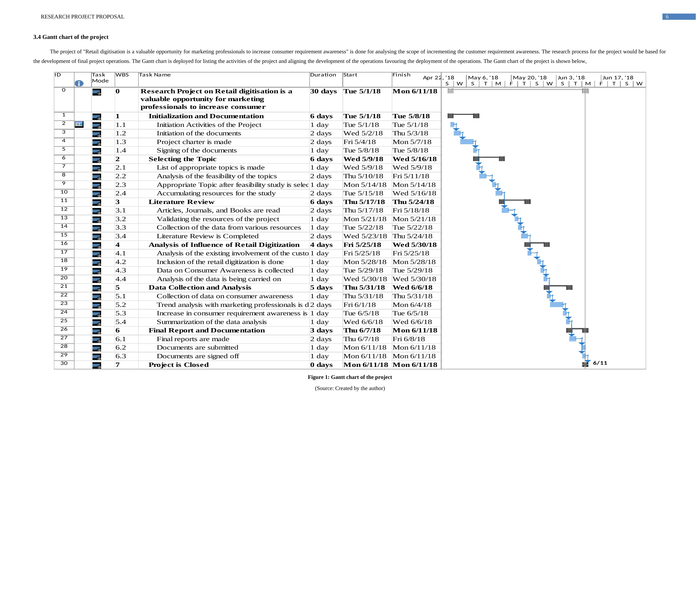Click Gantt bar for Trend analysis task
The image size is (700, 600).
pyautogui.click(x=556, y=304)
